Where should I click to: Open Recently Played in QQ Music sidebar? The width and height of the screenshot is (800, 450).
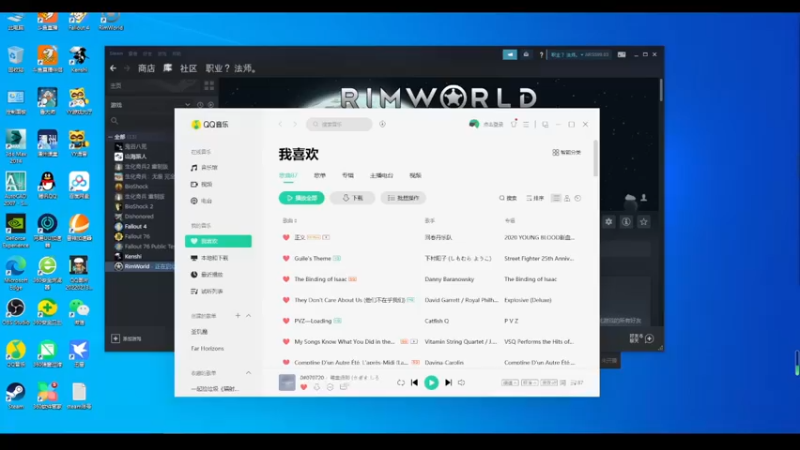[207, 274]
